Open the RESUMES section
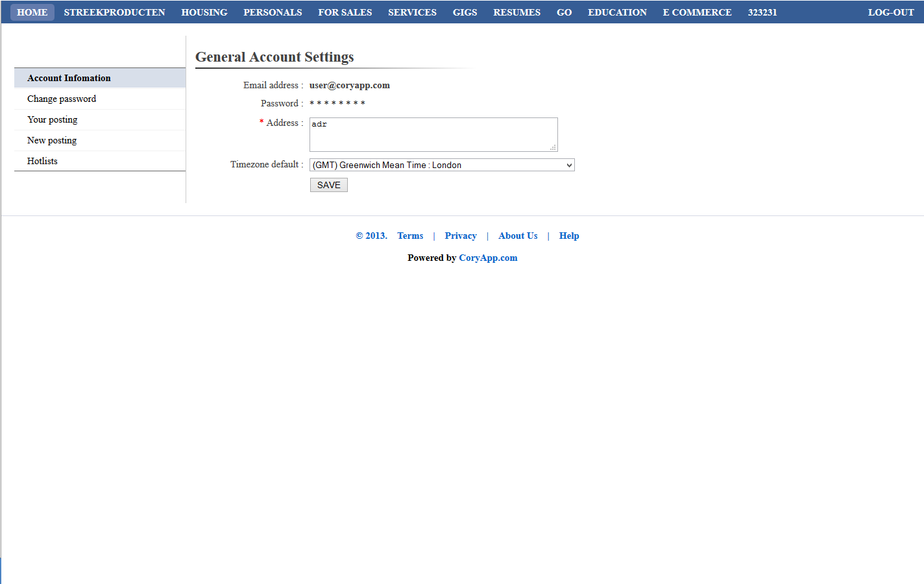The width and height of the screenshot is (924, 584). point(517,12)
